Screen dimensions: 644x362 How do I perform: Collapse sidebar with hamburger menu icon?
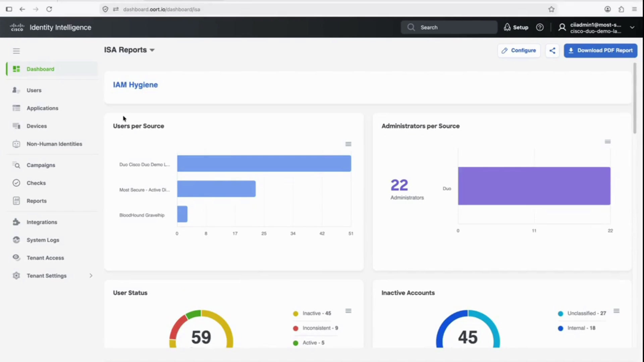[x=16, y=51]
